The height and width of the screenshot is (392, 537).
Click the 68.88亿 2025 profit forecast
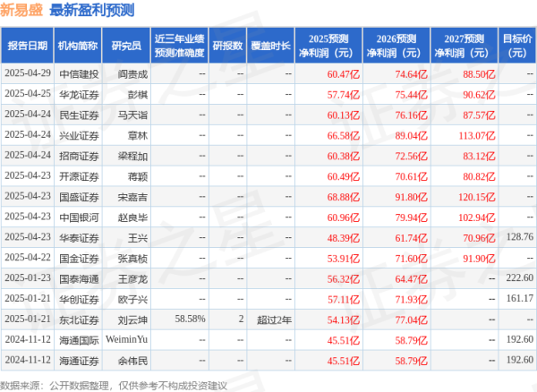[x=344, y=197]
